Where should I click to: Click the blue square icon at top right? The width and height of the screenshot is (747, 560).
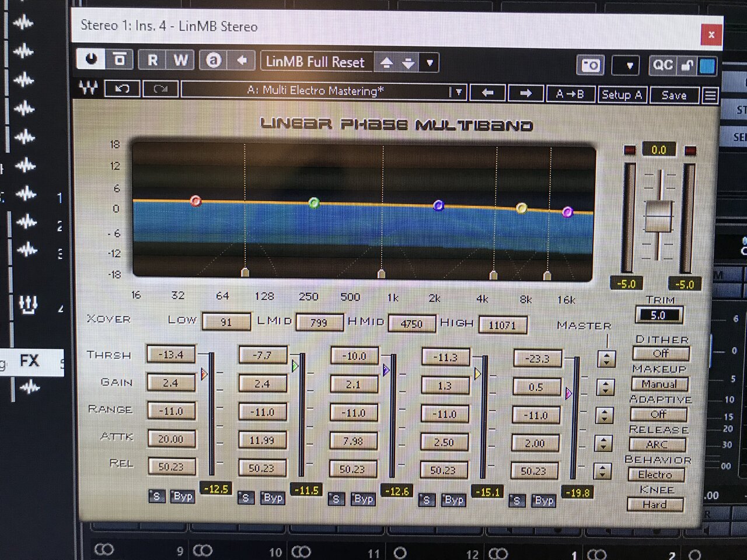click(708, 66)
